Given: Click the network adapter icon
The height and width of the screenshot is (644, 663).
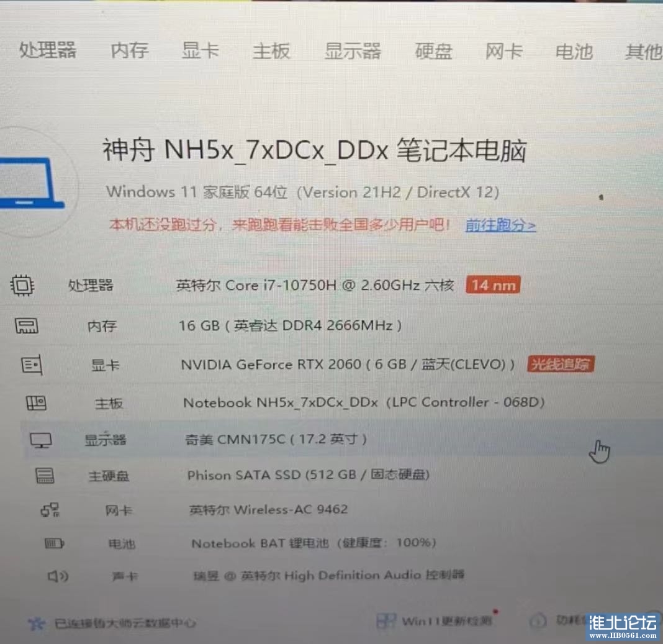Looking at the screenshot, I should click(50, 510).
